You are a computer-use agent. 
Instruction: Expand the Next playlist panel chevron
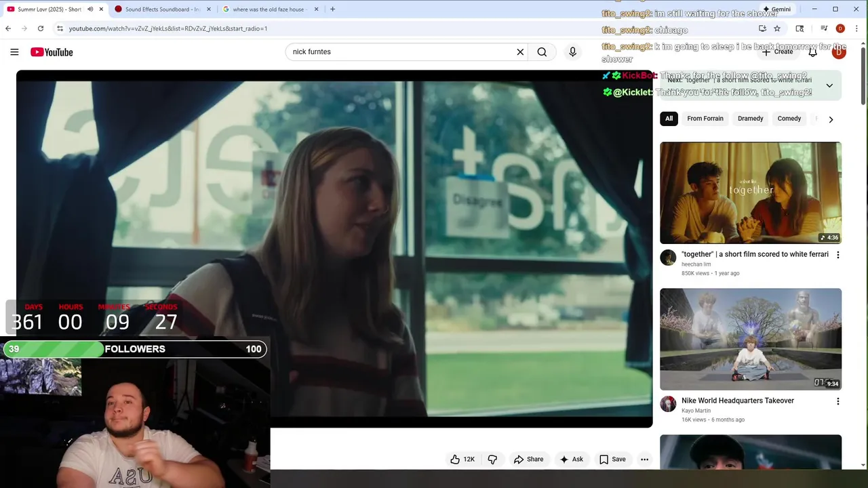(x=829, y=85)
